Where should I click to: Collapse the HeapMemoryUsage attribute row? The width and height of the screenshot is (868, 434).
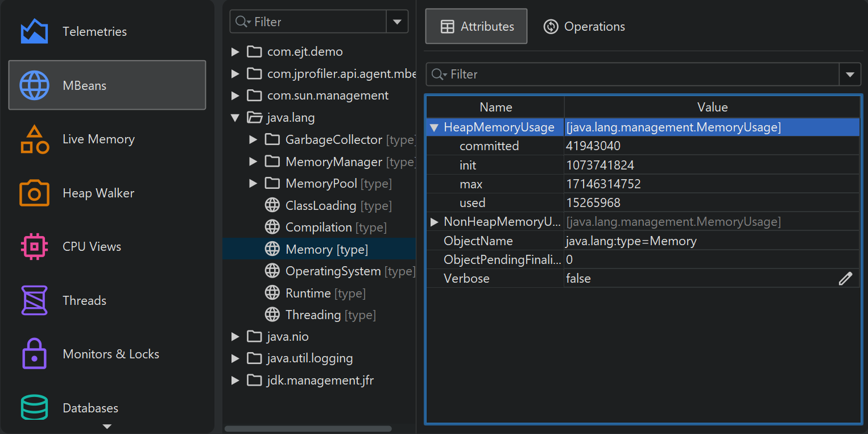coord(434,127)
